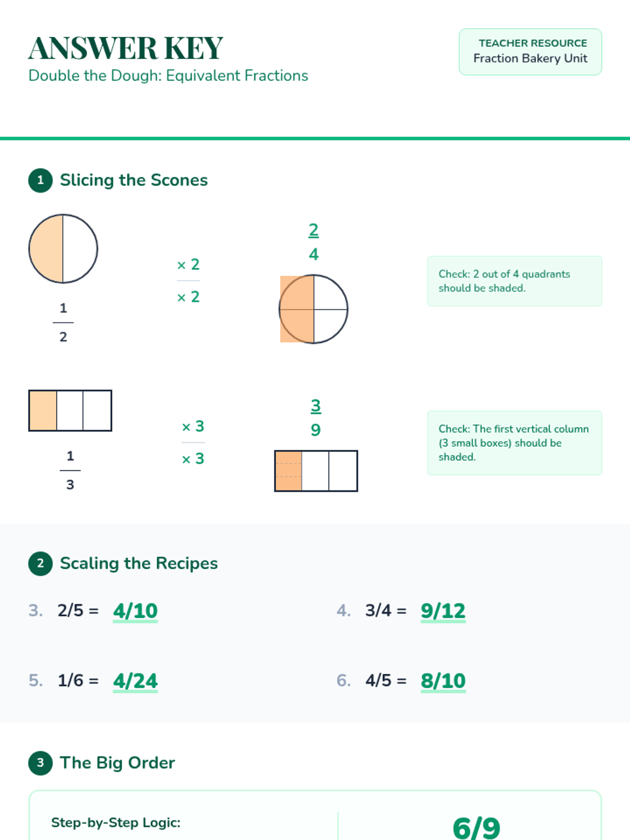Click the one-third shaded rectangle diagram
630x840 pixels.
70,411
